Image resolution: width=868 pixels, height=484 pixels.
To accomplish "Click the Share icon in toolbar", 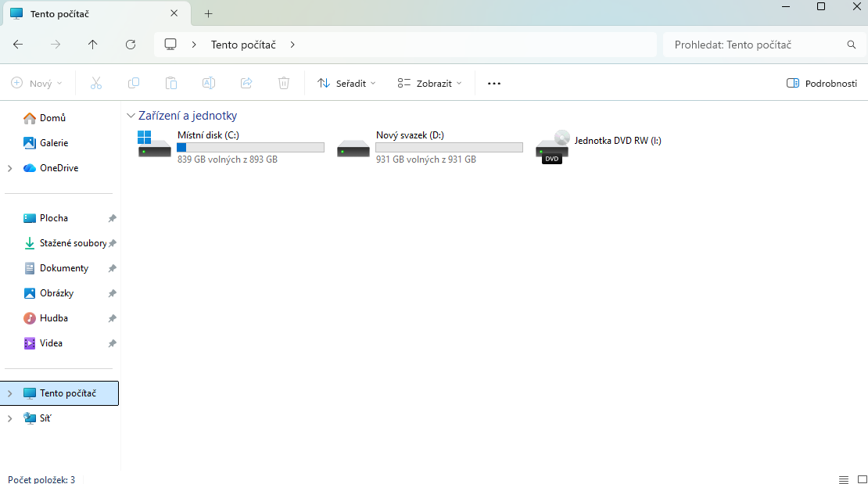I will pos(246,83).
